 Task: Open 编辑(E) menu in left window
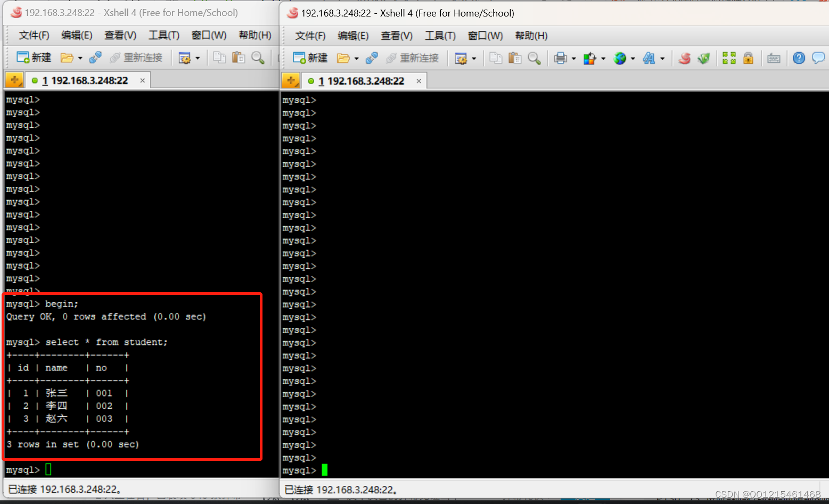point(77,35)
